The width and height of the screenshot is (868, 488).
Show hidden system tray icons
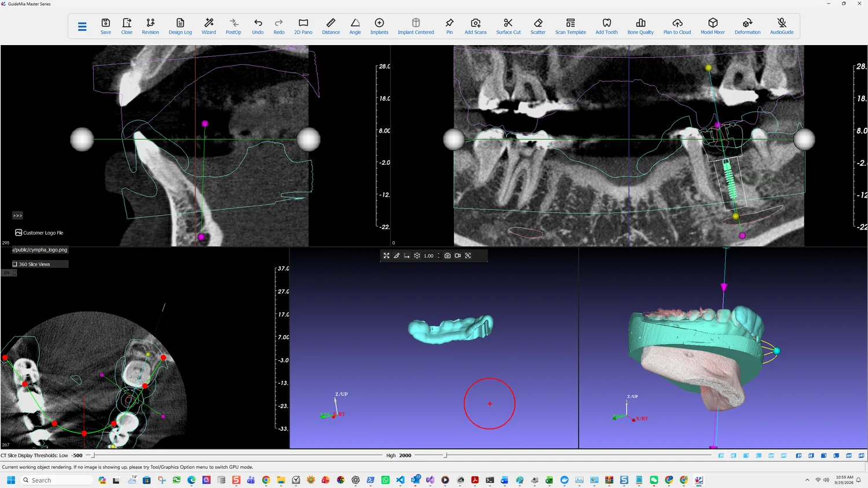tap(807, 480)
